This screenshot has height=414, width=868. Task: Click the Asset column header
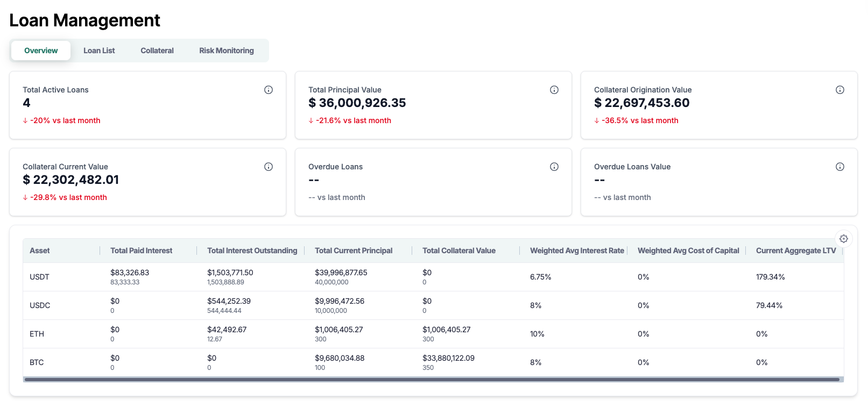pyautogui.click(x=40, y=251)
